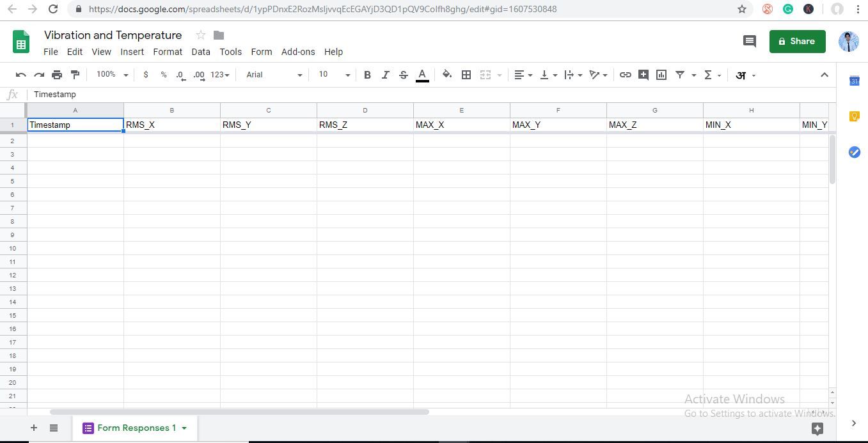This screenshot has height=443, width=868.
Task: Open the Tools menu
Action: click(x=231, y=52)
